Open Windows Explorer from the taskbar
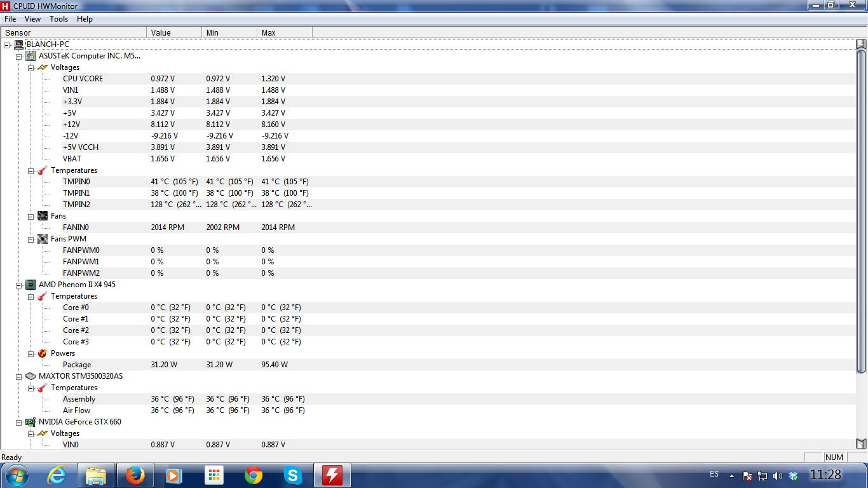This screenshot has width=868, height=488. pyautogui.click(x=96, y=475)
